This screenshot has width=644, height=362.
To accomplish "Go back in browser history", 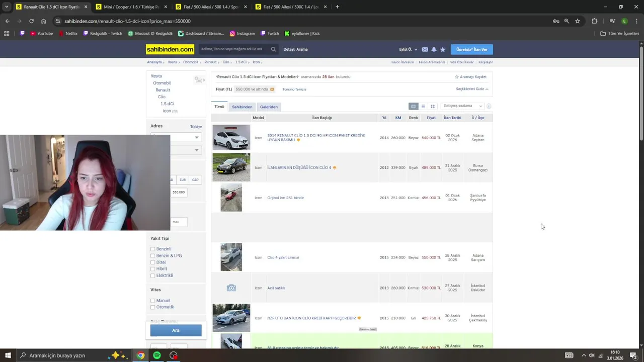I will point(7,21).
